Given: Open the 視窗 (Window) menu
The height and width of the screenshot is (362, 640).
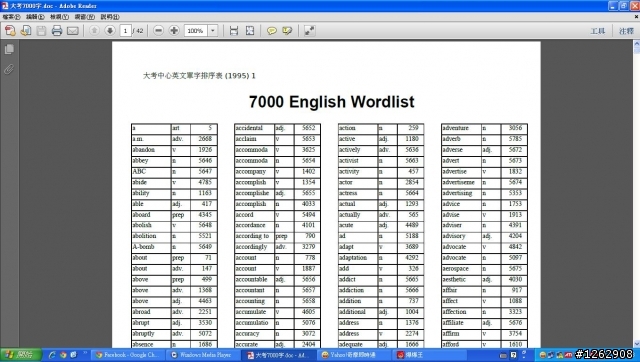Looking at the screenshot, I should [x=84, y=17].
